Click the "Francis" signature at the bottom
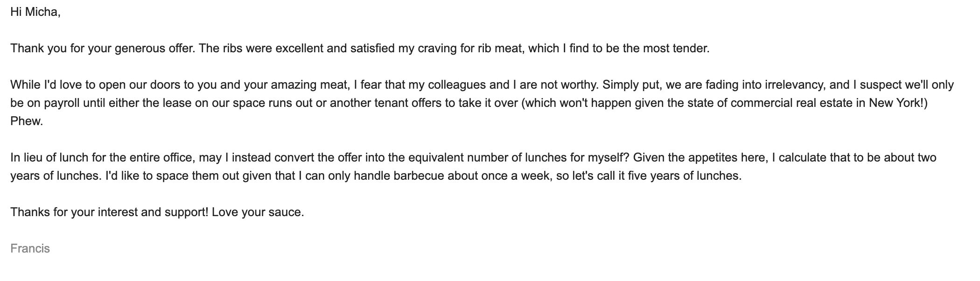This screenshot has height=281, width=980. (30, 248)
